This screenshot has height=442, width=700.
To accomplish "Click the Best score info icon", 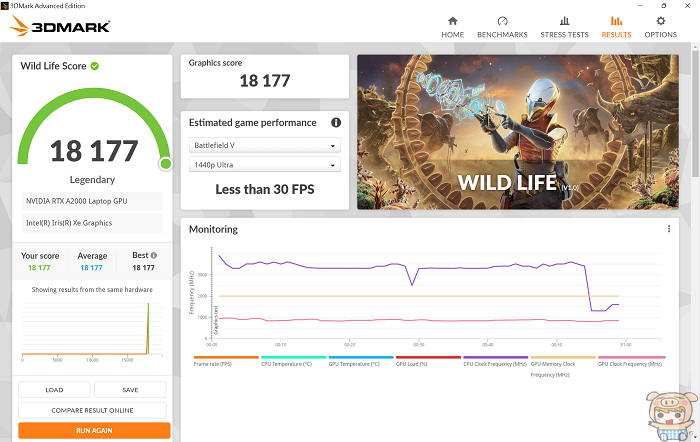I will 154,256.
